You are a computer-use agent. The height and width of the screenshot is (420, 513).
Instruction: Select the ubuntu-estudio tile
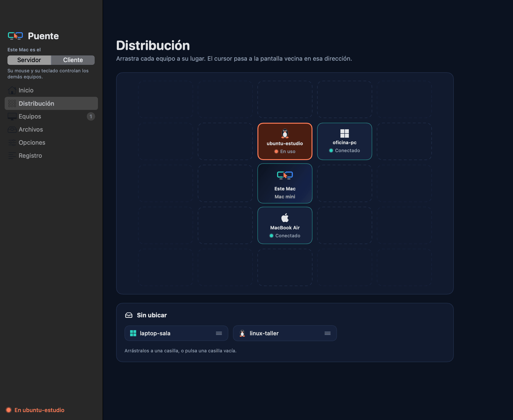[x=285, y=141]
